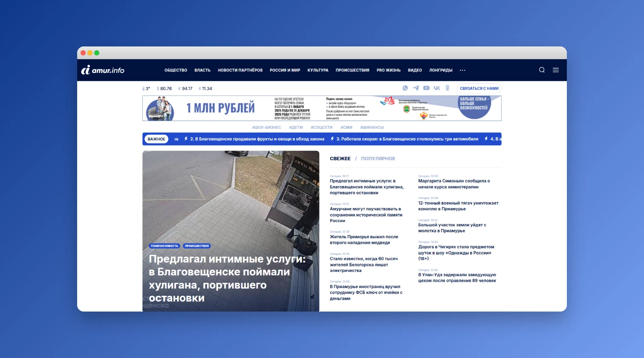Click the #ФИНАНСЫ tag

coord(372,127)
